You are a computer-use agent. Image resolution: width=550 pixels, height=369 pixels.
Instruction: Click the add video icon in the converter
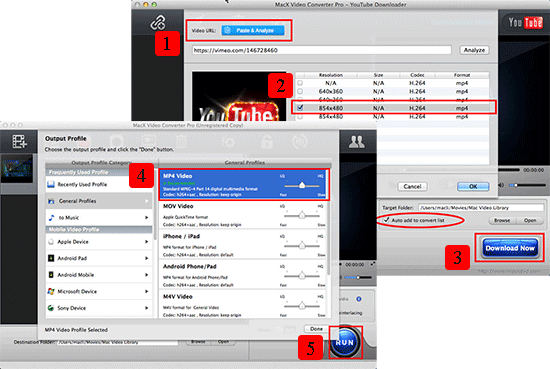tap(19, 141)
